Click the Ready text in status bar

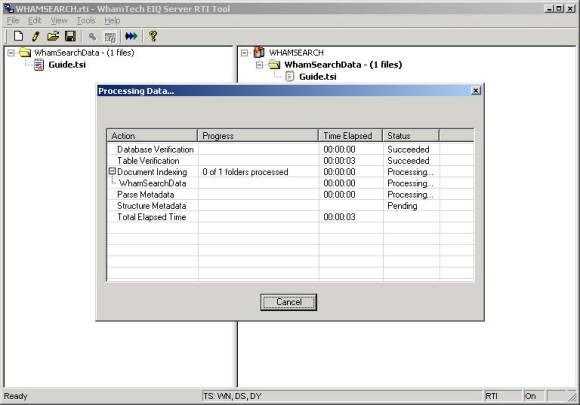pos(16,396)
